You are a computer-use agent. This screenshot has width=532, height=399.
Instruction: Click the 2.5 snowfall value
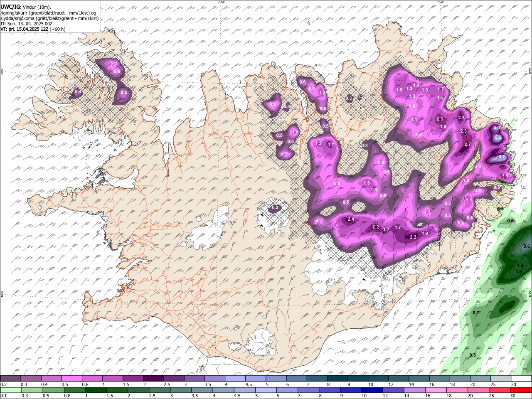point(461,118)
